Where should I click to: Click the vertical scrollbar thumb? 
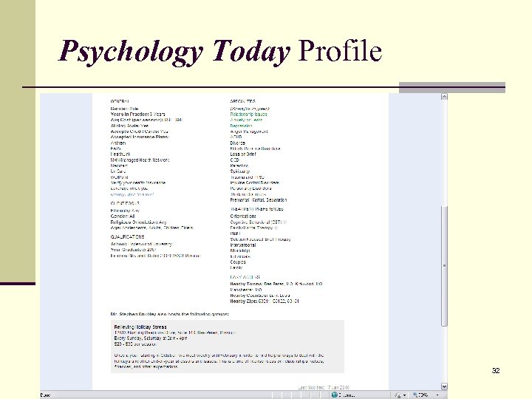coord(444,266)
